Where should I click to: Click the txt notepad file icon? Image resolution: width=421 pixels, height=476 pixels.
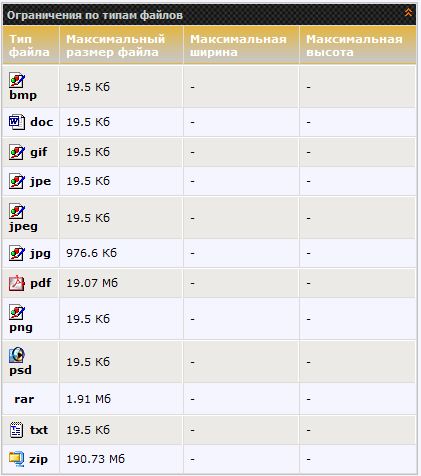[16, 430]
